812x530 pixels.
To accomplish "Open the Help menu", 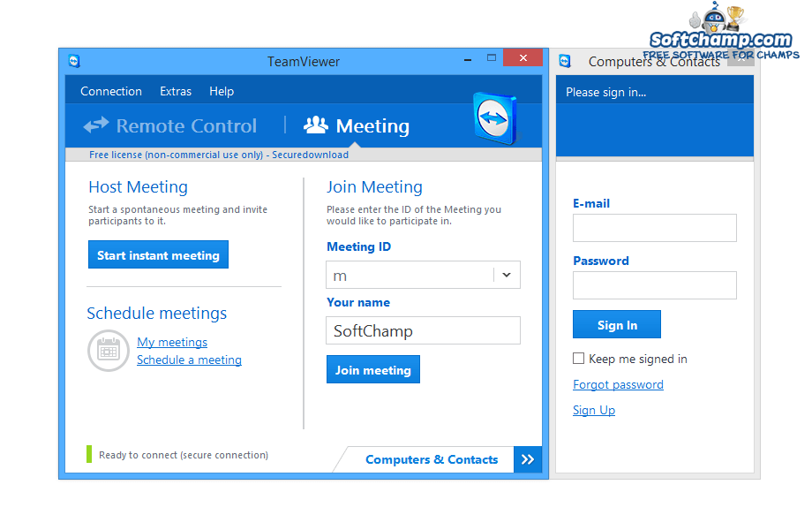I will point(222,91).
